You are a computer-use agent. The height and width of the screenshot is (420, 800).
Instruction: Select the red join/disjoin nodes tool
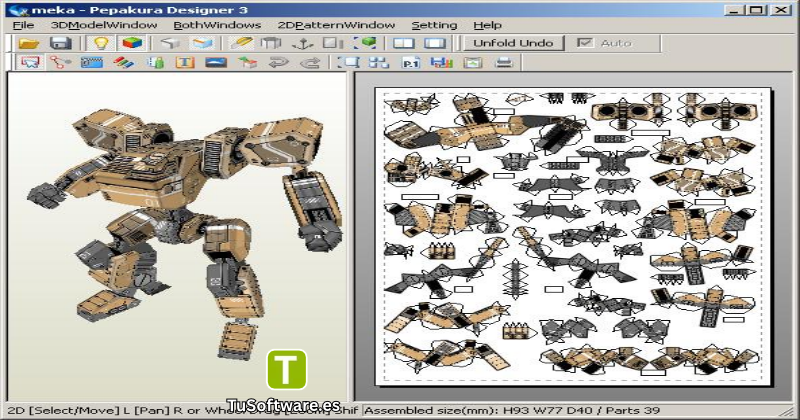(x=61, y=63)
